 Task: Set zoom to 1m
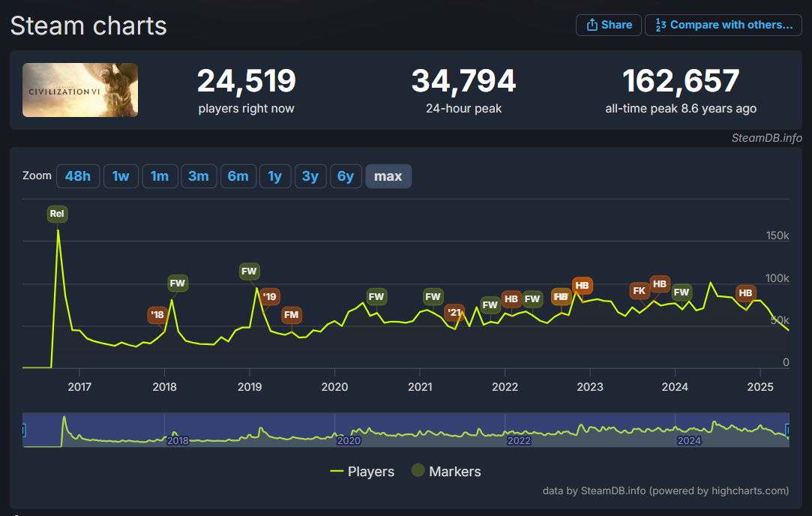[x=160, y=176]
